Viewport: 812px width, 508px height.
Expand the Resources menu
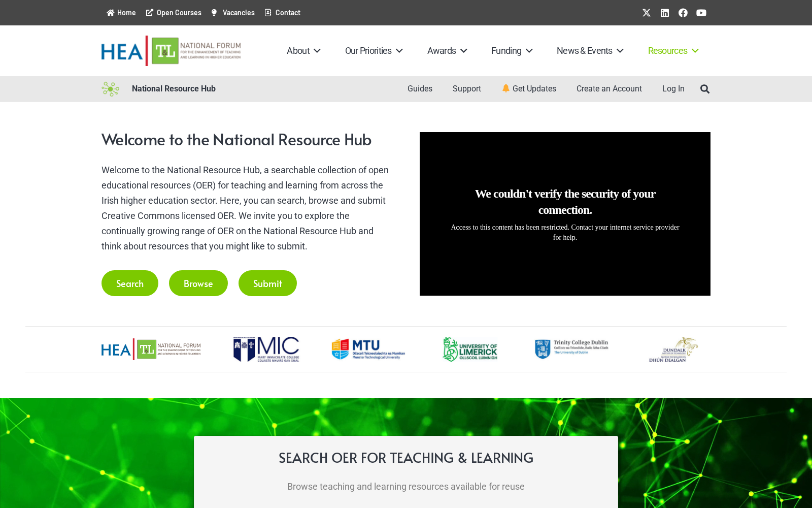pyautogui.click(x=673, y=51)
